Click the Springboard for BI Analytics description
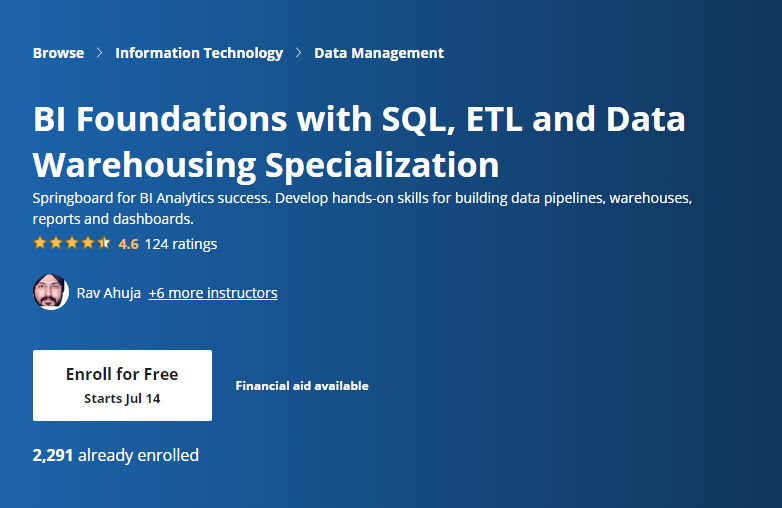782x508 pixels. (x=362, y=208)
